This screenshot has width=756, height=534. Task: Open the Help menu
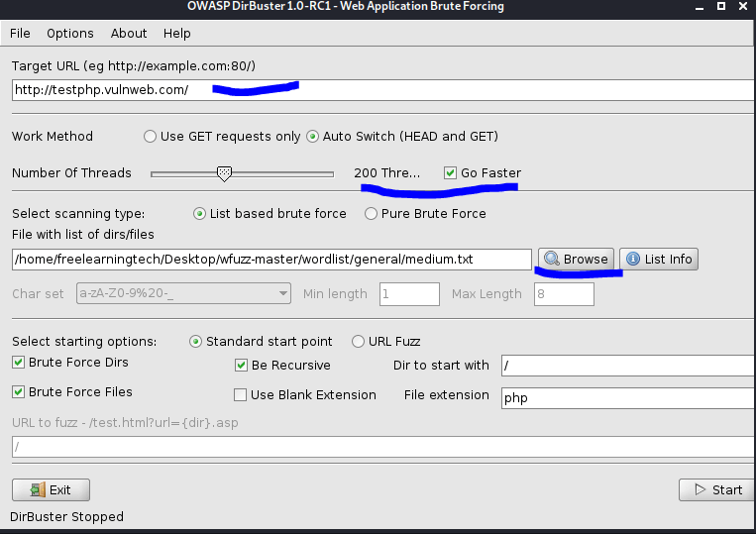(x=177, y=34)
